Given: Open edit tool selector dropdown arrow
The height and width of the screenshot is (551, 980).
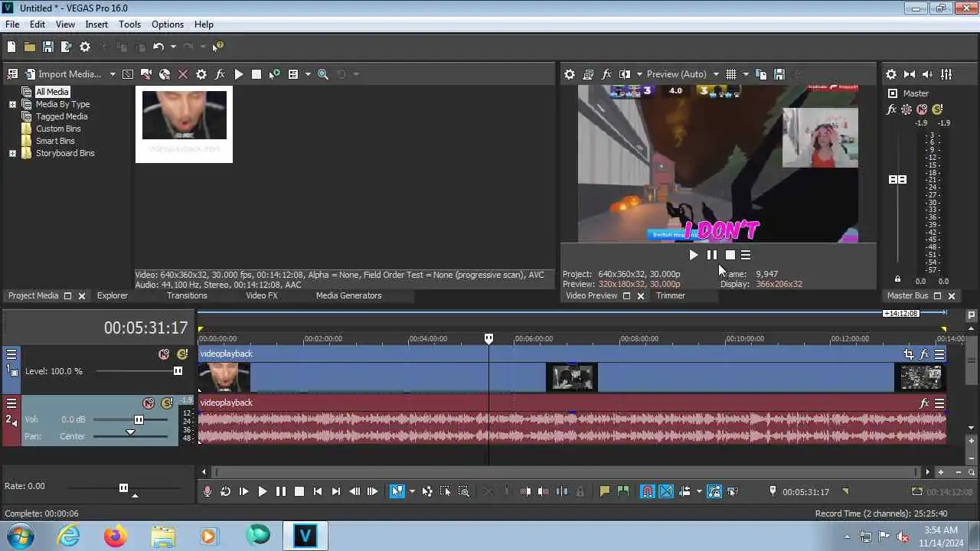Looking at the screenshot, I should pyautogui.click(x=412, y=491).
